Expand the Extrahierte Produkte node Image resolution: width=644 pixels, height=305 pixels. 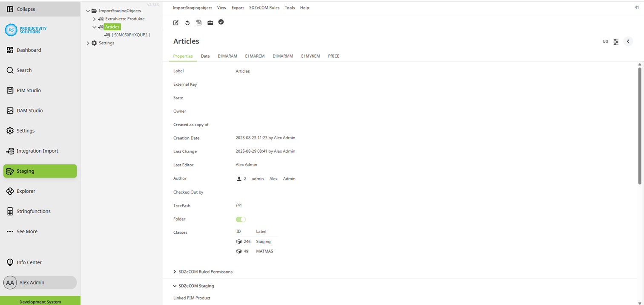pos(94,19)
